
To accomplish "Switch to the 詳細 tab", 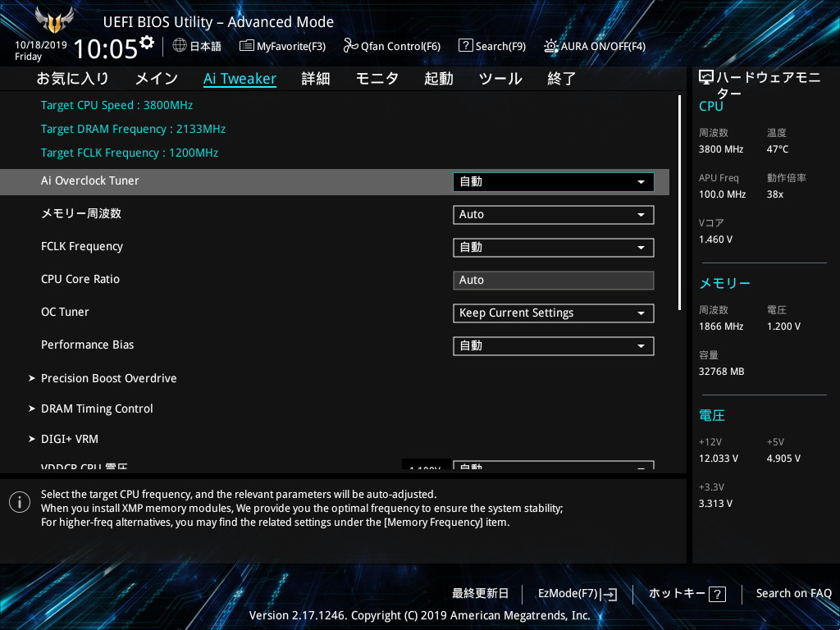I will click(316, 79).
